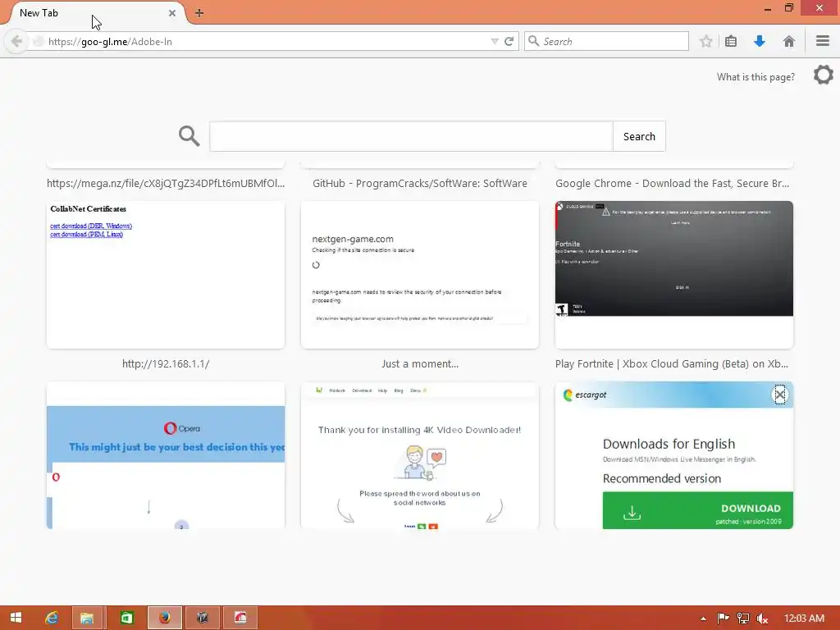The height and width of the screenshot is (630, 840).
Task: Open the Opera thumbnail tile
Action: [166, 455]
